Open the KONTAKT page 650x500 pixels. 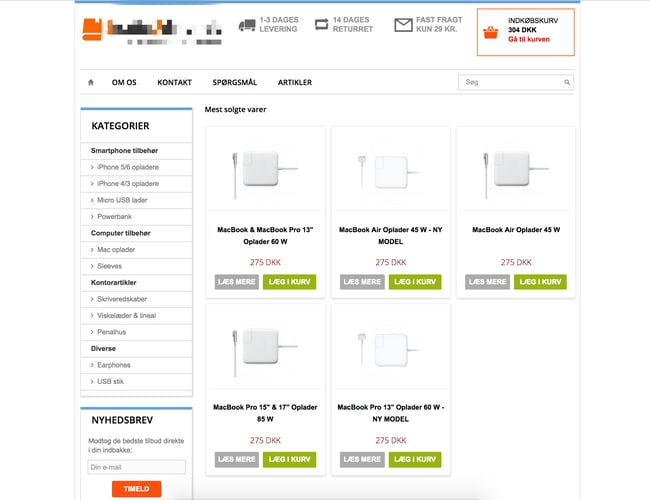[175, 83]
